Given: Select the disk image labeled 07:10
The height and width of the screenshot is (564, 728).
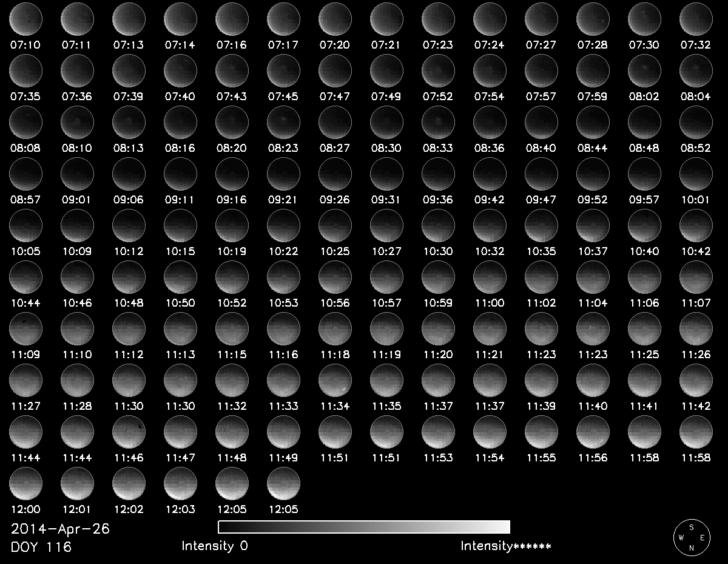Looking at the screenshot, I should [25, 19].
